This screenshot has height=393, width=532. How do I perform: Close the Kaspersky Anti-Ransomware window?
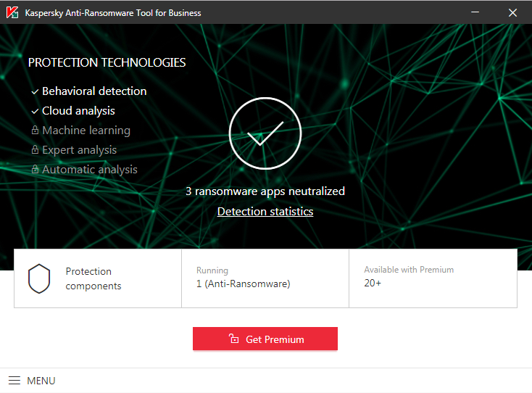[512, 13]
